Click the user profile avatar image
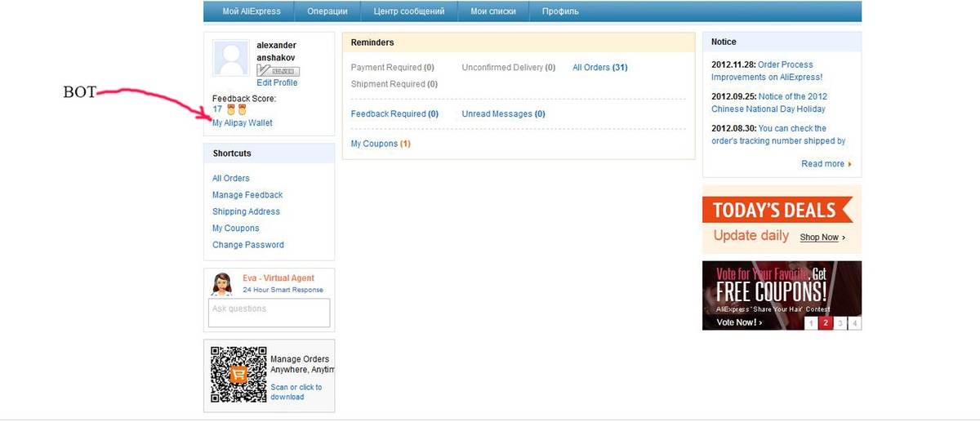The image size is (980, 422). [x=231, y=59]
